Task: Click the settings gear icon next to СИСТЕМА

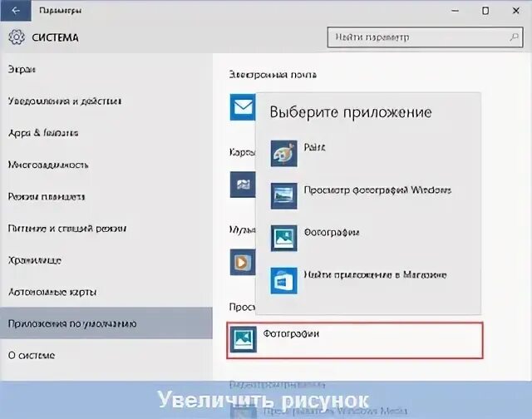Action: (17, 37)
